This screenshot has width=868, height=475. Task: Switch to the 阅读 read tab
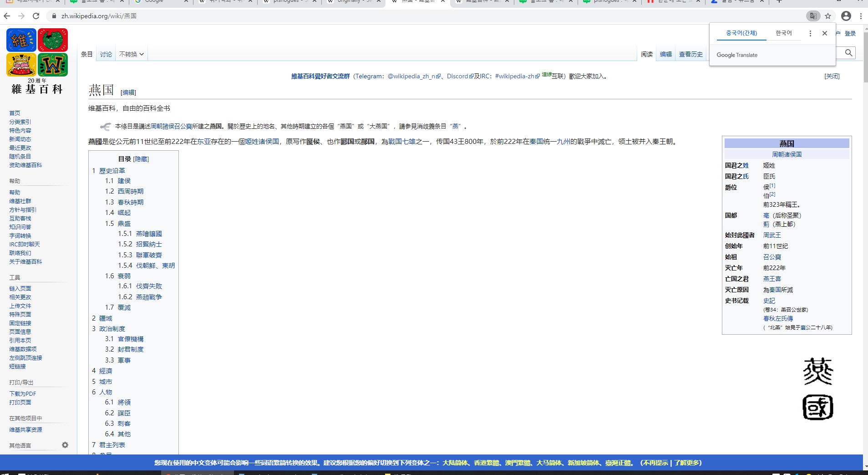(647, 54)
